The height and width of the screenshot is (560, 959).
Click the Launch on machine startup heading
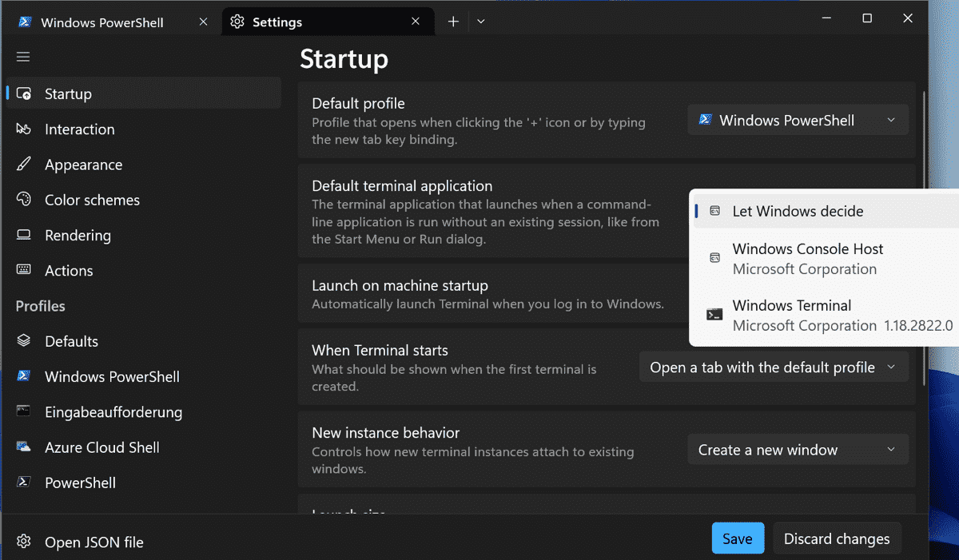pyautogui.click(x=400, y=285)
